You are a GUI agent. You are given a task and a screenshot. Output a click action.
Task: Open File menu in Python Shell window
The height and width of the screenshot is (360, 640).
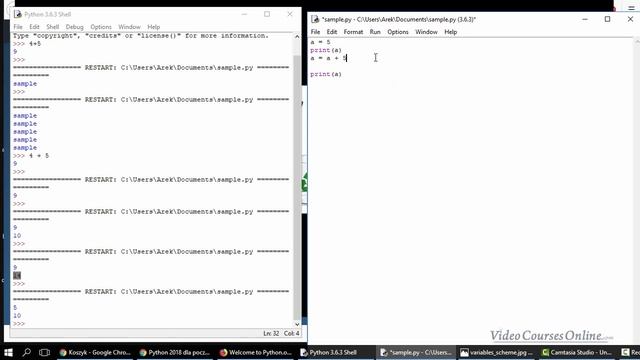coord(18,27)
